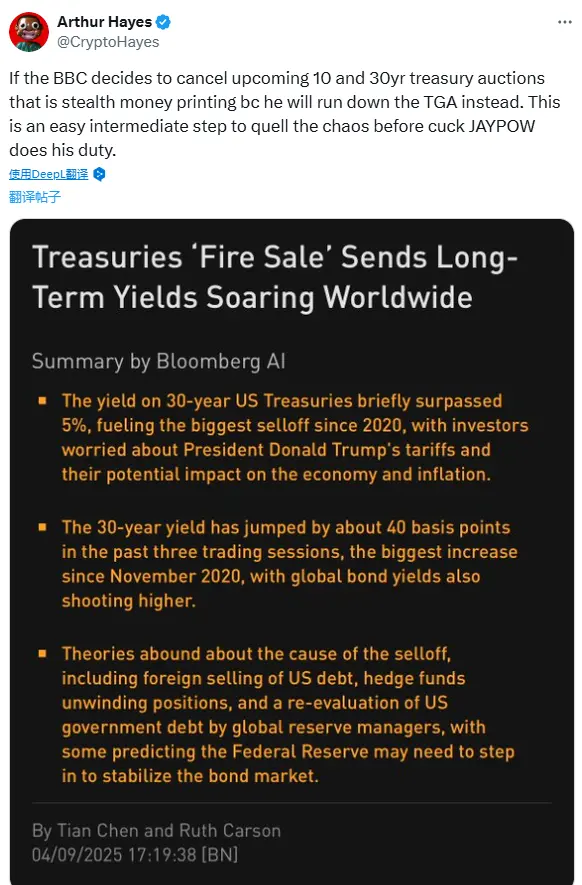The image size is (582, 885).
Task: Open the embedded Bloomberg article image
Action: [x=292, y=552]
